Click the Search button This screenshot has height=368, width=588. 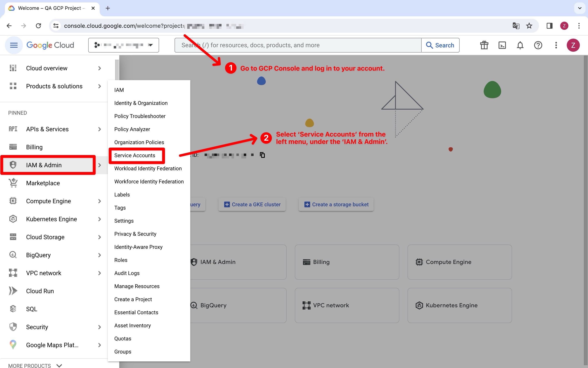[x=440, y=45]
